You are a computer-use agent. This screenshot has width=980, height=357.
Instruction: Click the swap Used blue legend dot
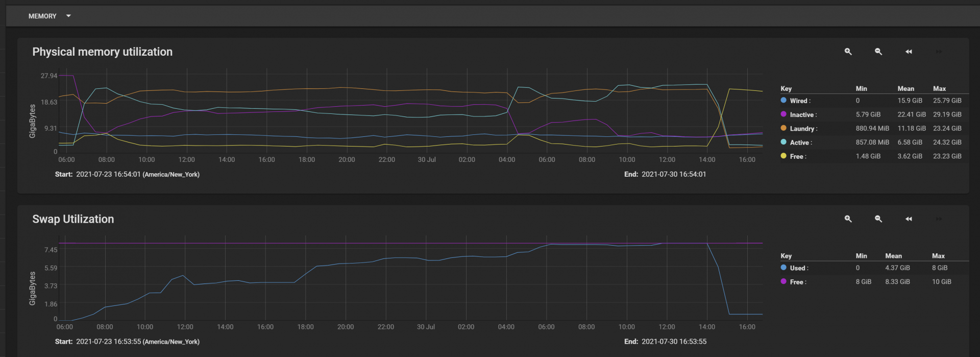tap(783, 267)
